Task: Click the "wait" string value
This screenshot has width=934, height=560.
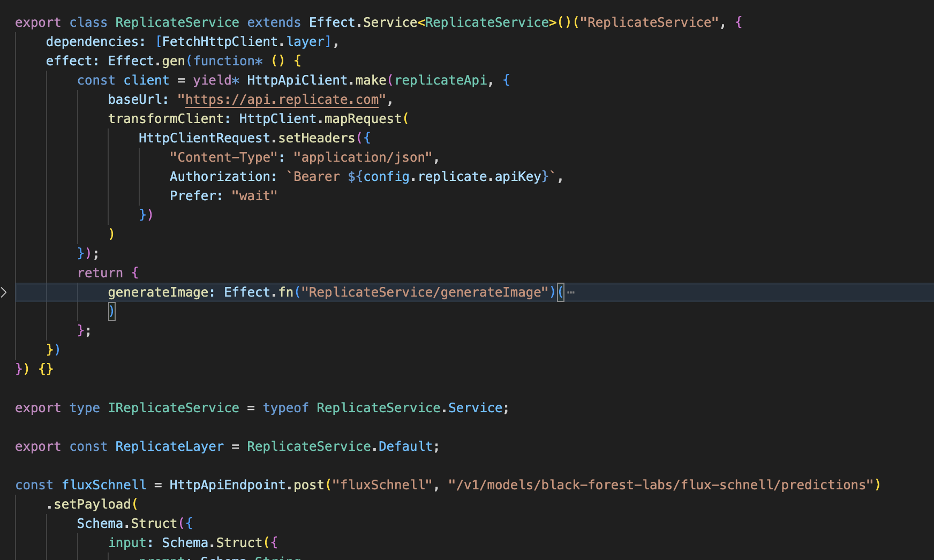Action: (x=254, y=196)
